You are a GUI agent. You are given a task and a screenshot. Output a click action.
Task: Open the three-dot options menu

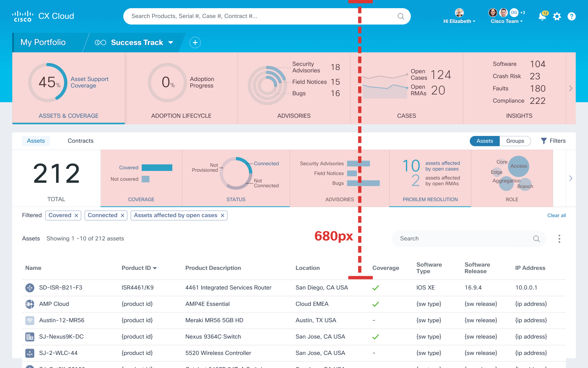559,239
